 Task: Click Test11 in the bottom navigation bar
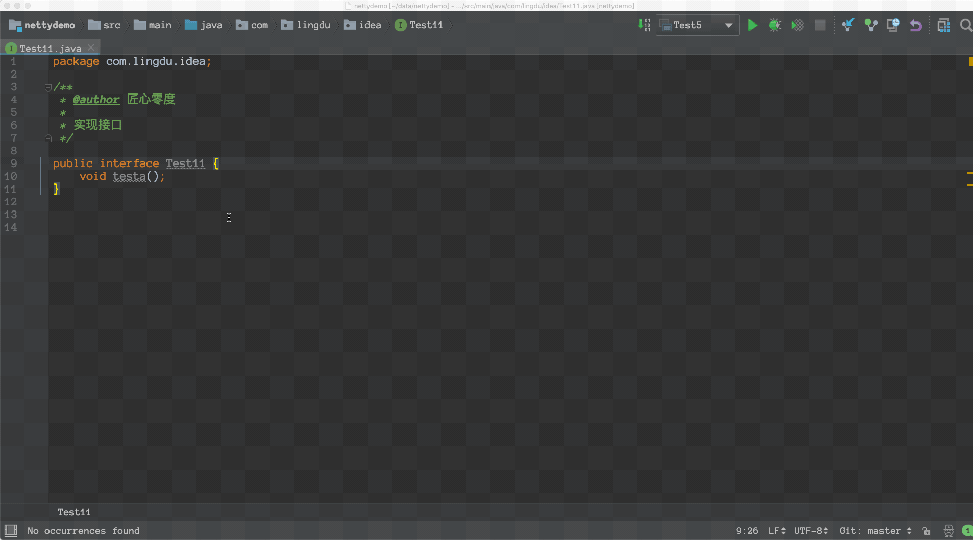pos(73,512)
